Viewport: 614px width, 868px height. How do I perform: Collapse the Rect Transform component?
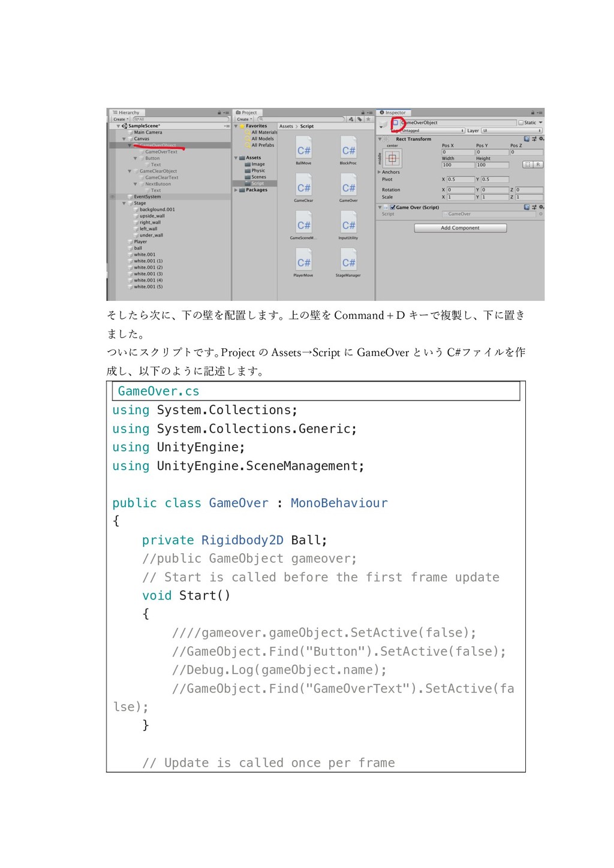point(380,138)
